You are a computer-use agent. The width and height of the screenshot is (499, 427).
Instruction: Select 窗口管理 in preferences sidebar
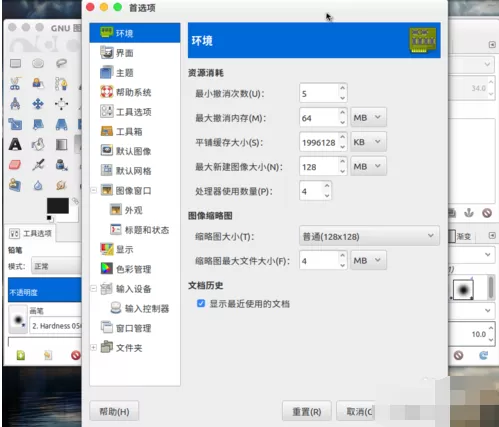[135, 328]
